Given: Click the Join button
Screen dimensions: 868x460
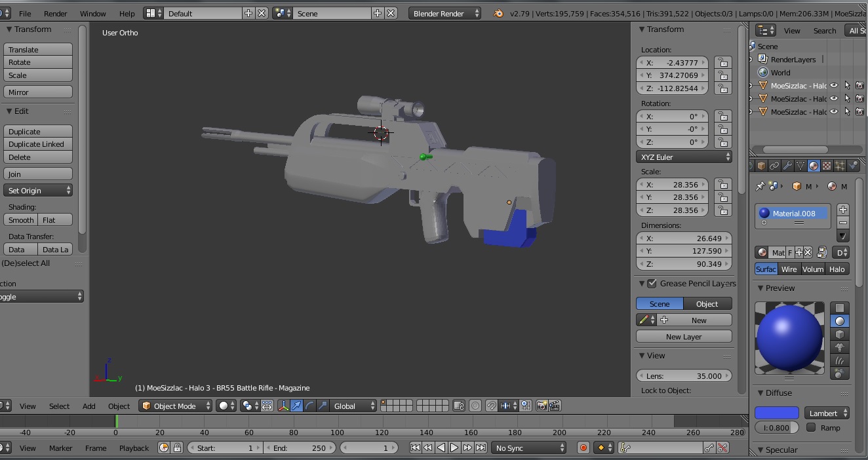Looking at the screenshot, I should pos(38,174).
